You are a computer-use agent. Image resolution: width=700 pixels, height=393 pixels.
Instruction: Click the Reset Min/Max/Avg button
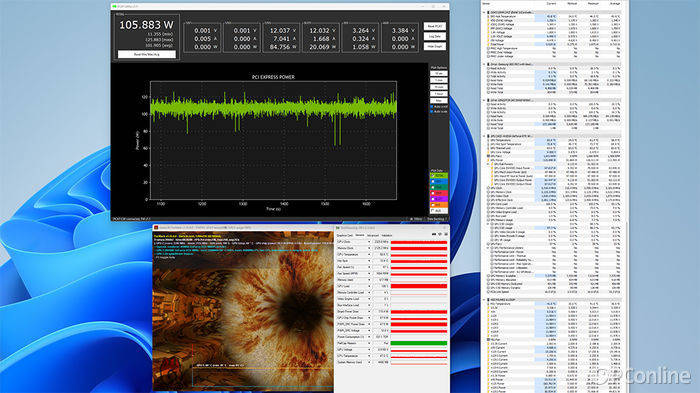coord(146,54)
